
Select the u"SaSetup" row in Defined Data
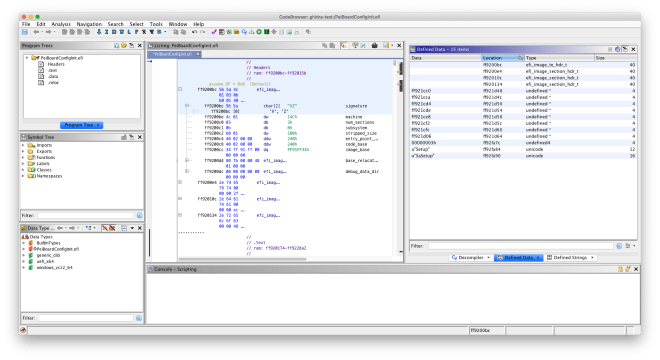coord(523,156)
